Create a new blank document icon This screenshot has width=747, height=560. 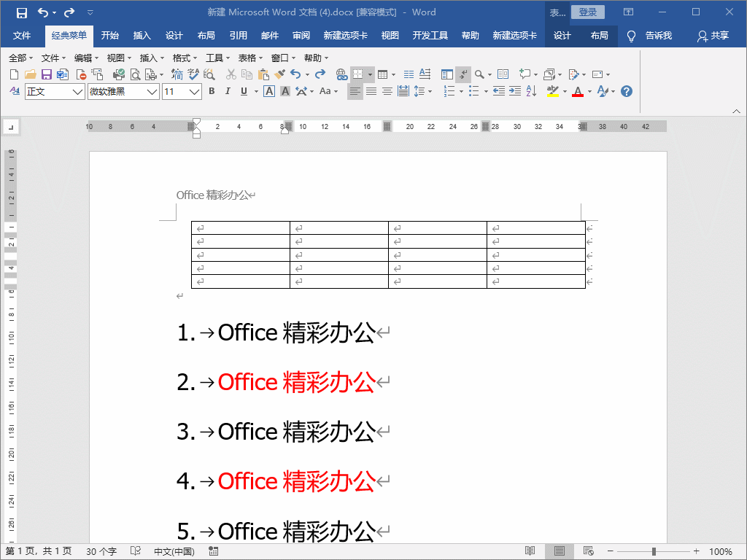pyautogui.click(x=15, y=74)
